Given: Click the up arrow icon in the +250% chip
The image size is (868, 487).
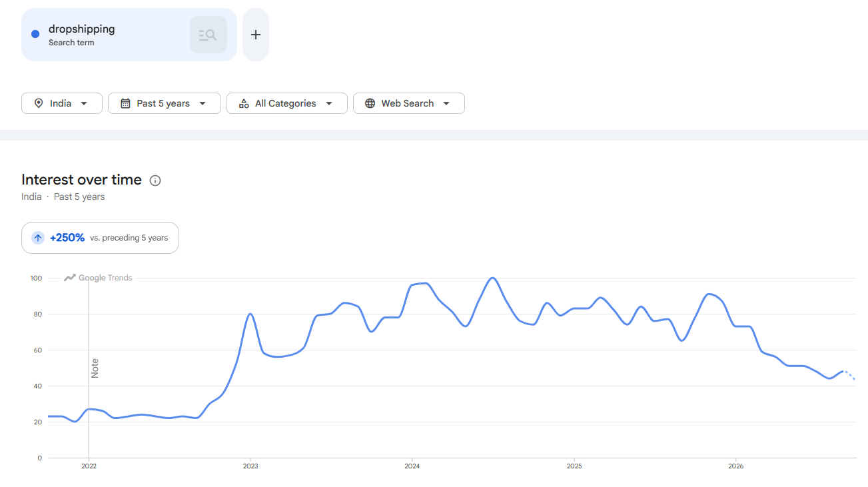Looking at the screenshot, I should [38, 238].
